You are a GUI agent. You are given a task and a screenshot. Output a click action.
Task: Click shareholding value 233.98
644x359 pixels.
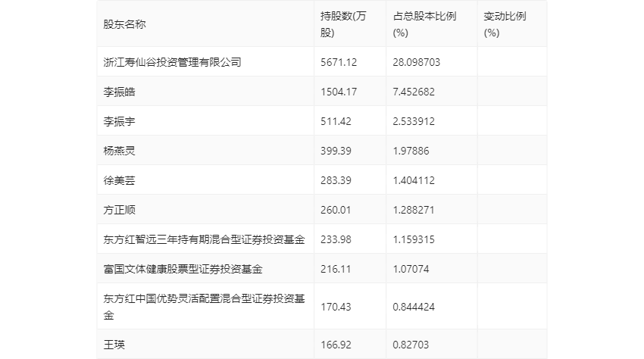336,239
